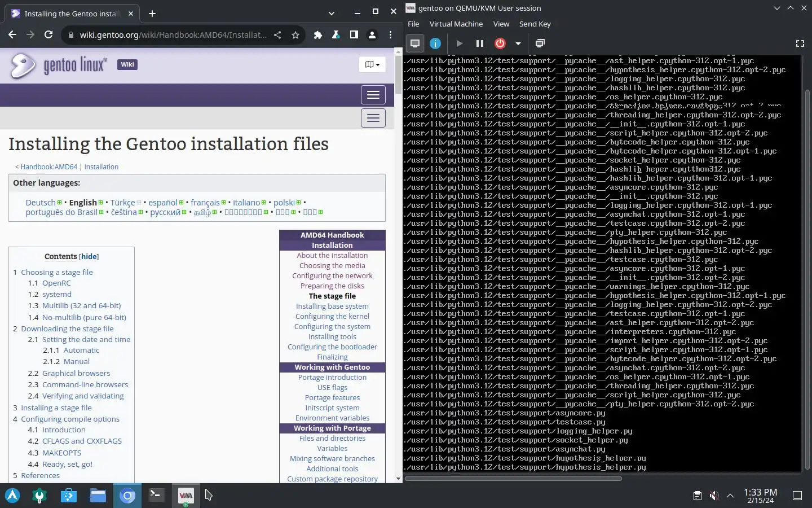Click the Chrome address bar URL
This screenshot has width=812, height=508.
173,35
